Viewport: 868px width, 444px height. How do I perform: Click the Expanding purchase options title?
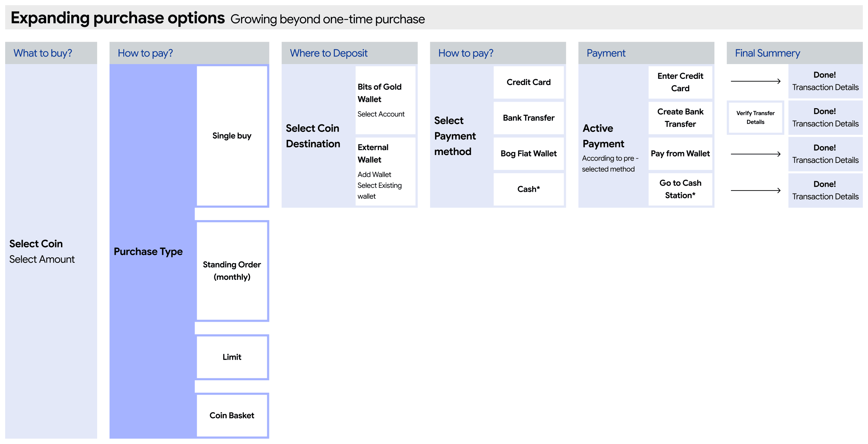point(118,18)
